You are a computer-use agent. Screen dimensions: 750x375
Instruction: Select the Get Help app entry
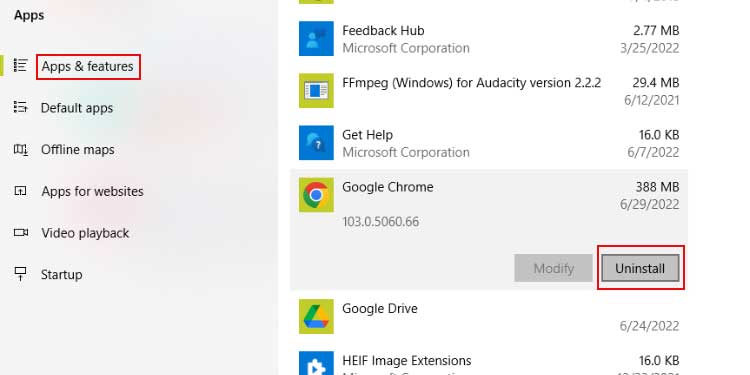point(367,135)
